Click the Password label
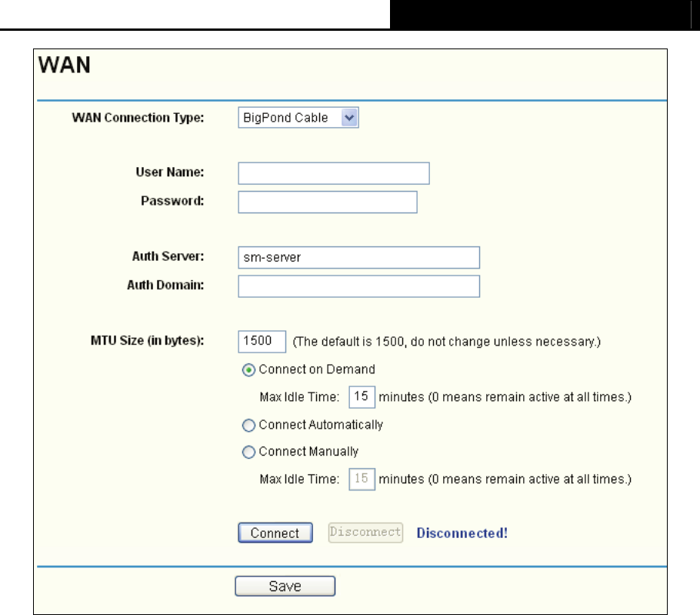The width and height of the screenshot is (700, 615). tap(173, 201)
